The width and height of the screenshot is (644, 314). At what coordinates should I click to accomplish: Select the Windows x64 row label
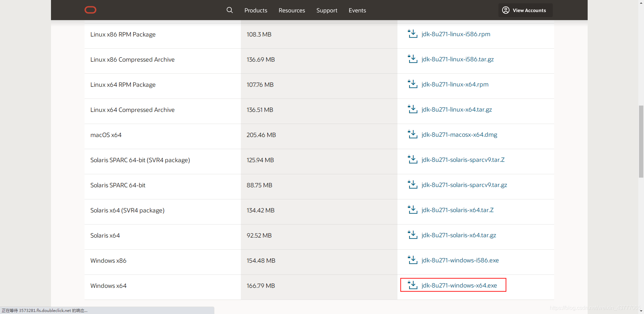pyautogui.click(x=108, y=286)
